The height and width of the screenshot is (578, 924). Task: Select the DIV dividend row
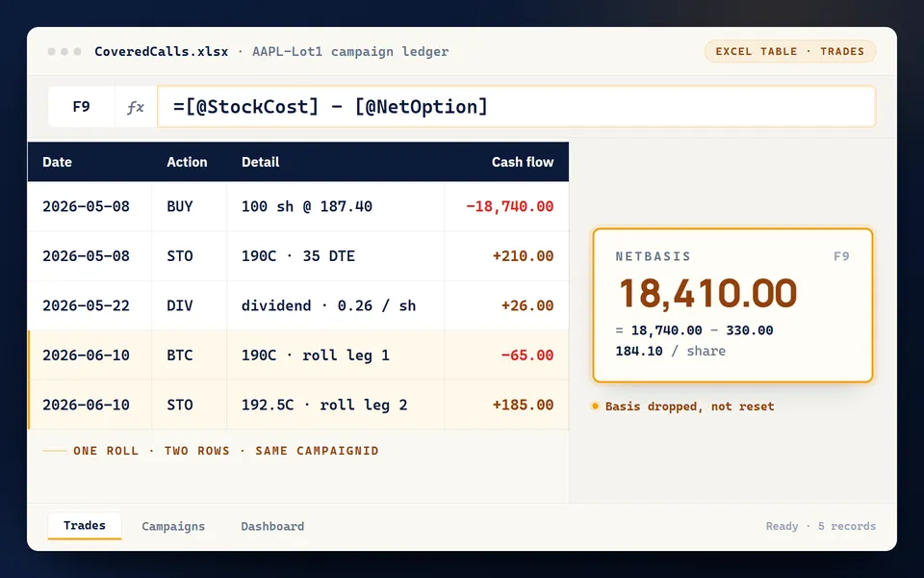click(x=298, y=305)
